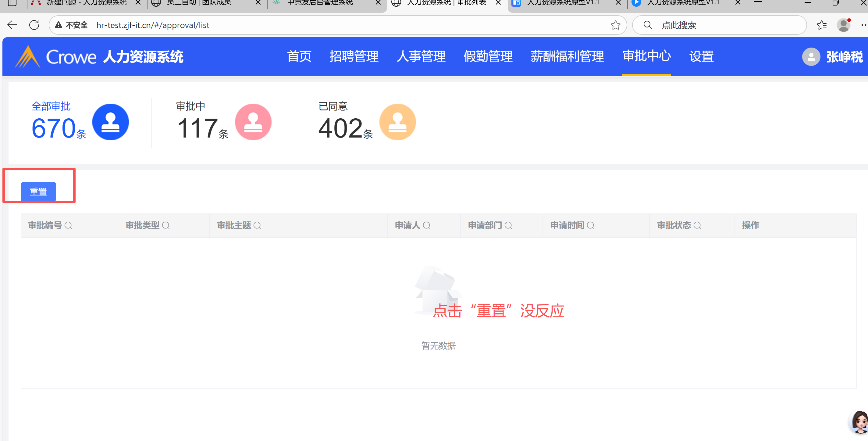The height and width of the screenshot is (441, 868).
Task: Open 审批中心 in the top navigation
Action: pos(646,56)
